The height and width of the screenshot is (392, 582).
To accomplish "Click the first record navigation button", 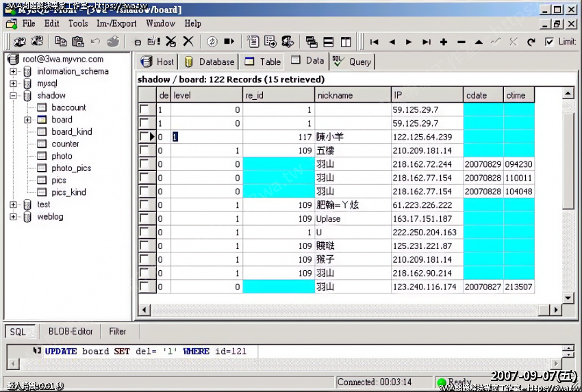I will pos(375,42).
